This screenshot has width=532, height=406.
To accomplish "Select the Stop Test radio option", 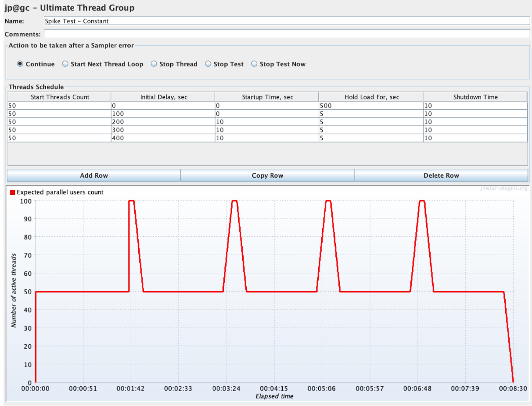I will (x=208, y=64).
